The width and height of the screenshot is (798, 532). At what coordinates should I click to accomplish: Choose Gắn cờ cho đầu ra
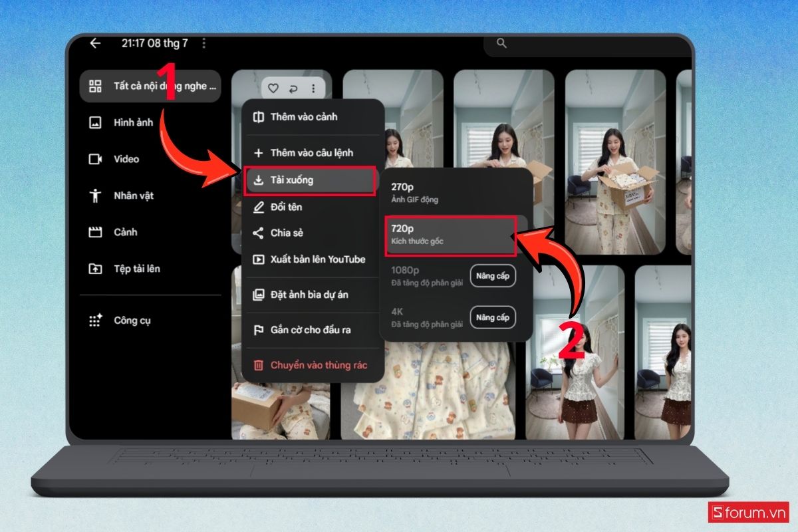click(313, 330)
